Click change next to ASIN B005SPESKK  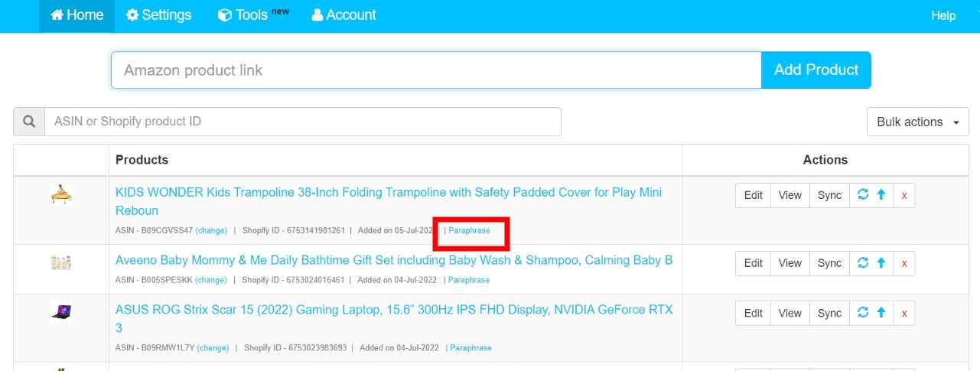click(x=211, y=280)
